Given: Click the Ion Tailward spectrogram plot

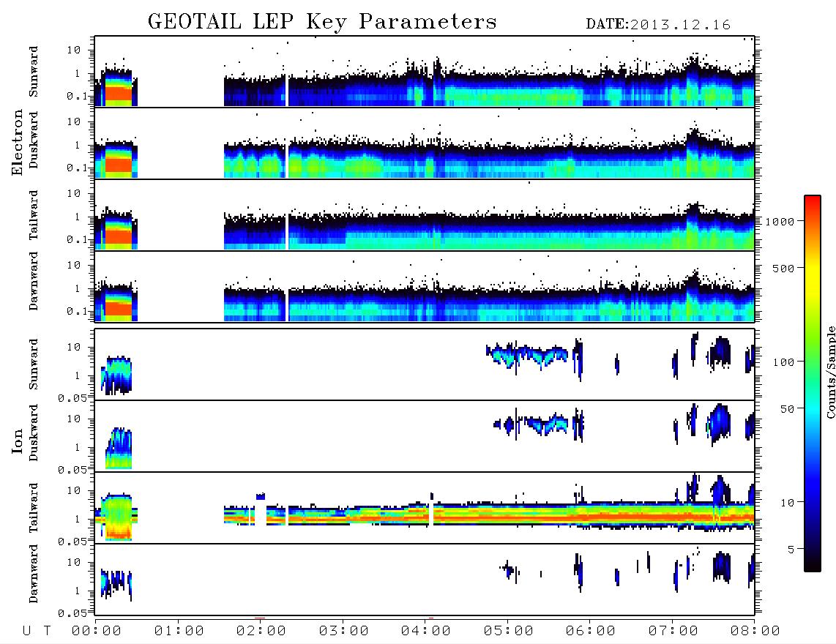Looking at the screenshot, I should tap(425, 508).
